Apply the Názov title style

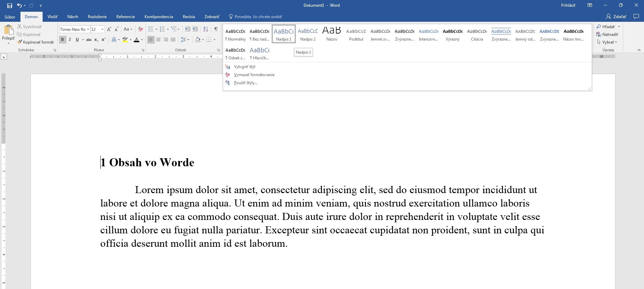pos(332,34)
